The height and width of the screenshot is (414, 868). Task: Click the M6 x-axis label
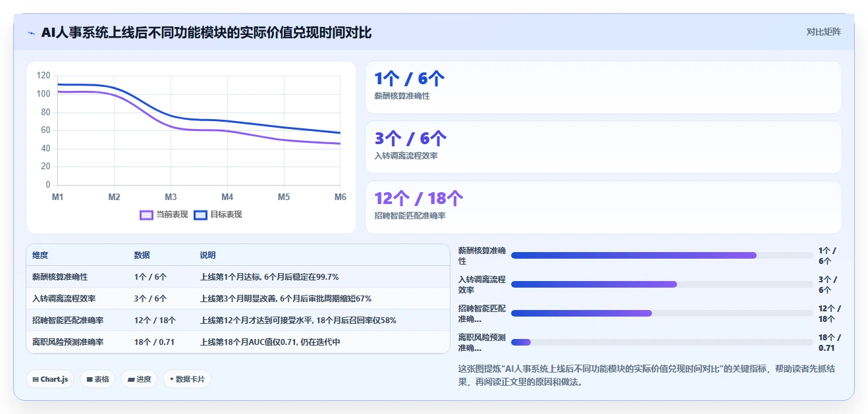point(340,197)
